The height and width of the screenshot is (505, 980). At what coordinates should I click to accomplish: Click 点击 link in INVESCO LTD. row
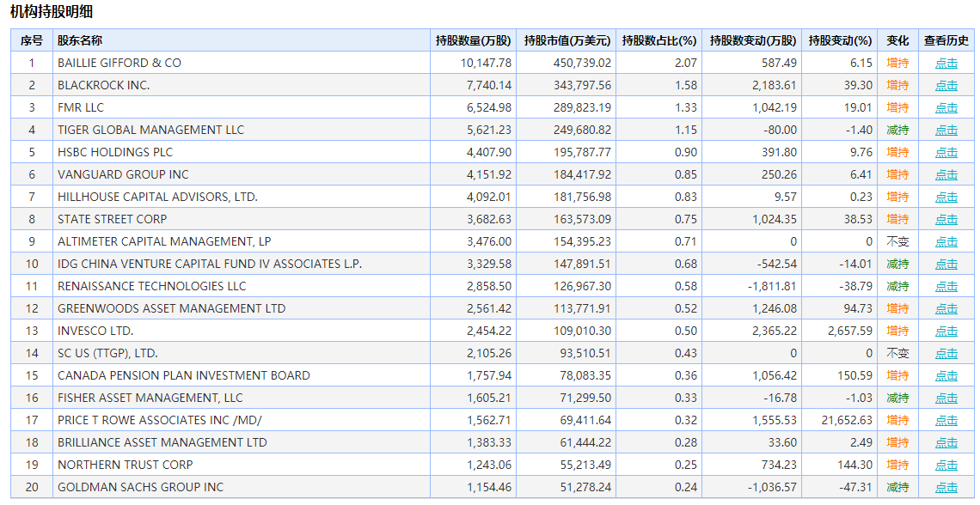[x=946, y=332]
